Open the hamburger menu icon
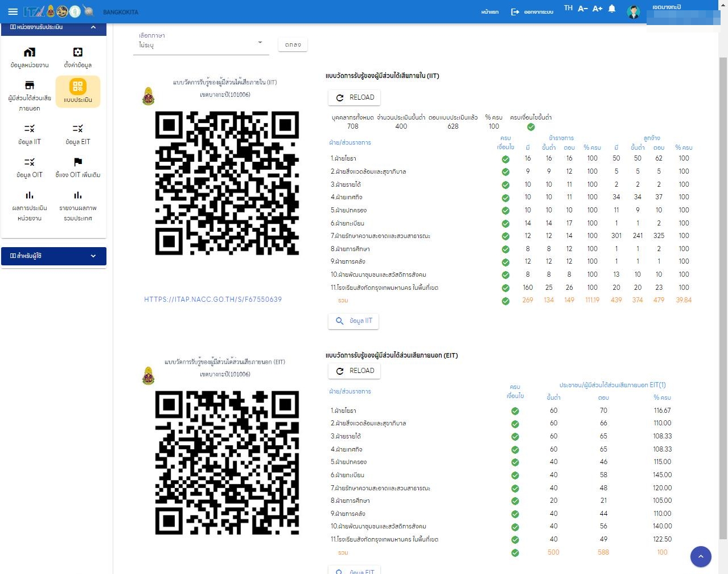 point(13,11)
